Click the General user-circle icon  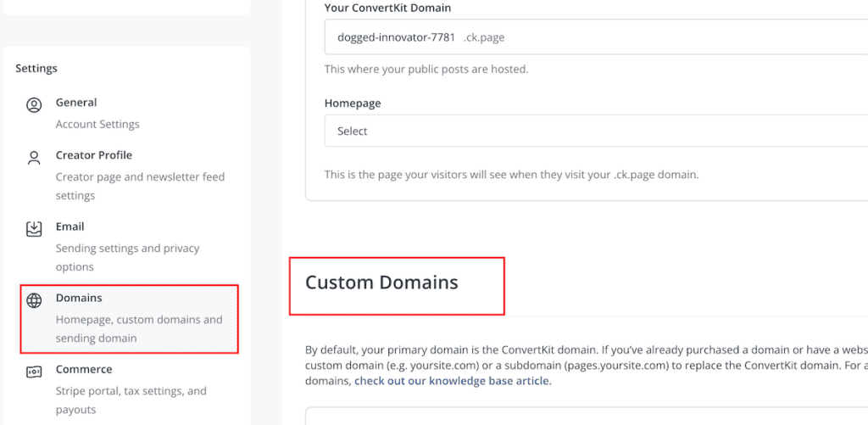(x=34, y=105)
